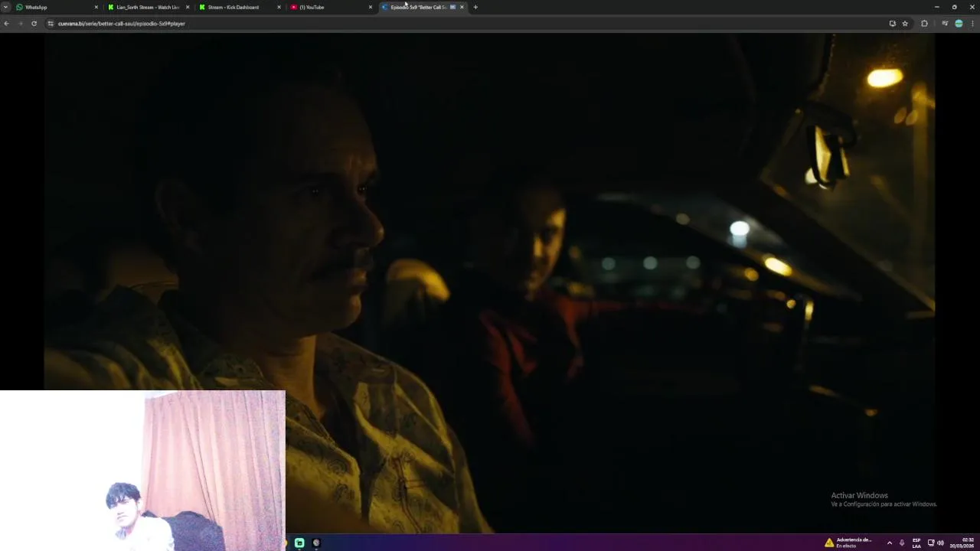Open the Advertencia warning notification
Image resolution: width=980 pixels, height=551 pixels.
pos(848,543)
